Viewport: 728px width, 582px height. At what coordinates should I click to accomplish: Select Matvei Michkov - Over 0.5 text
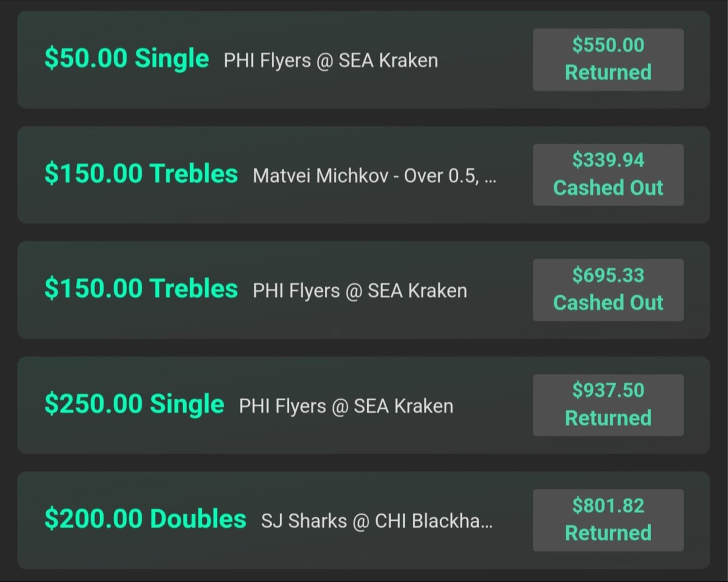374,176
